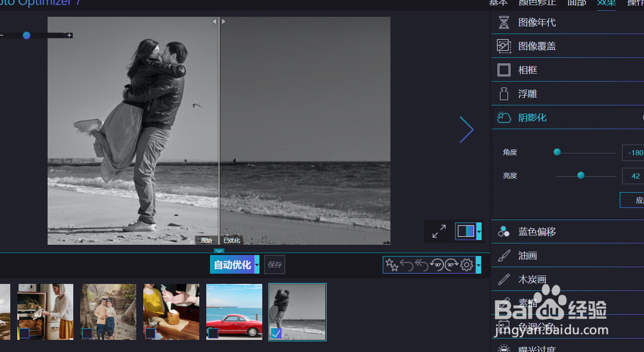Open settings with the gear icon
This screenshot has height=352, width=644.
tap(467, 265)
